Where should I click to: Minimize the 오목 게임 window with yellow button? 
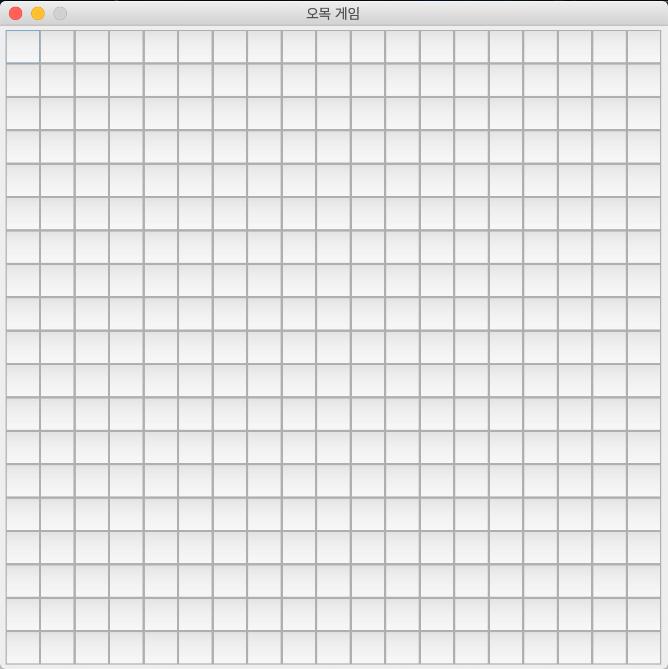pos(38,14)
